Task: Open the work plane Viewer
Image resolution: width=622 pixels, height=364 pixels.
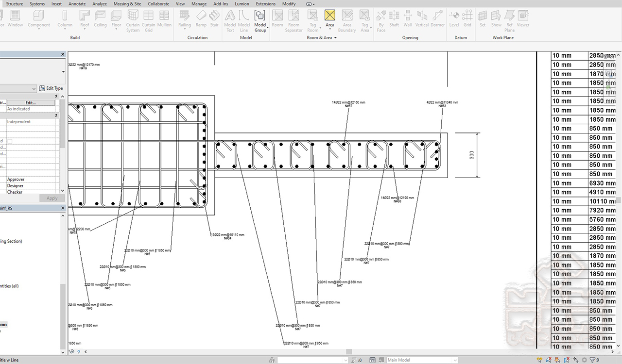Action: point(523,19)
